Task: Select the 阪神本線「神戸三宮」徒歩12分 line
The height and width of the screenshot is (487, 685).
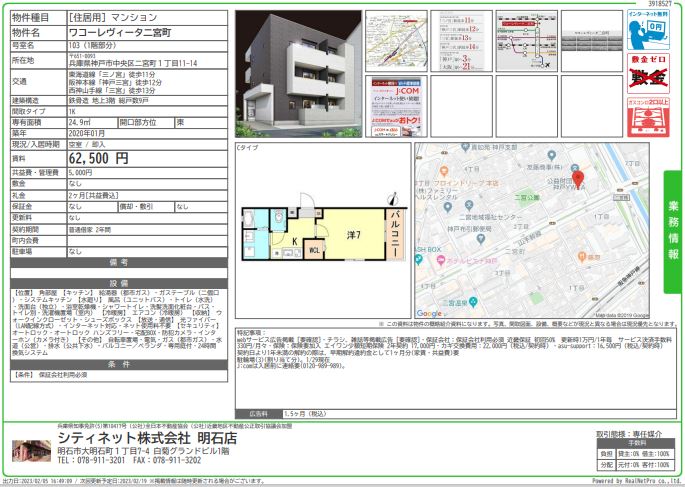Action: (115, 83)
